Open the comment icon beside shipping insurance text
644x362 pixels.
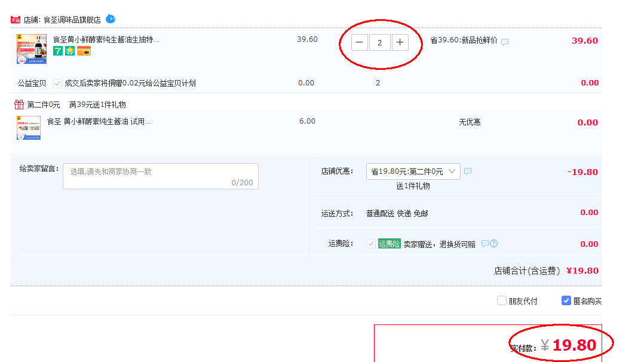coord(484,244)
